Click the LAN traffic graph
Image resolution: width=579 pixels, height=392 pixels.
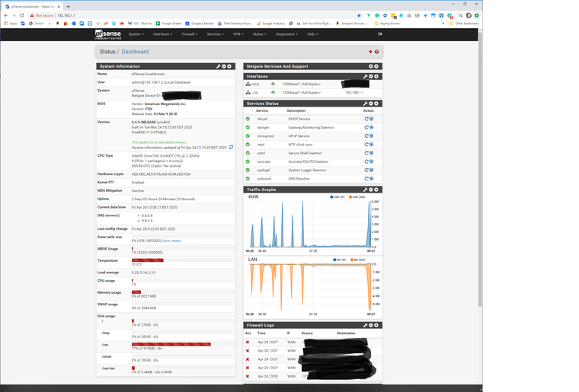(x=310, y=287)
